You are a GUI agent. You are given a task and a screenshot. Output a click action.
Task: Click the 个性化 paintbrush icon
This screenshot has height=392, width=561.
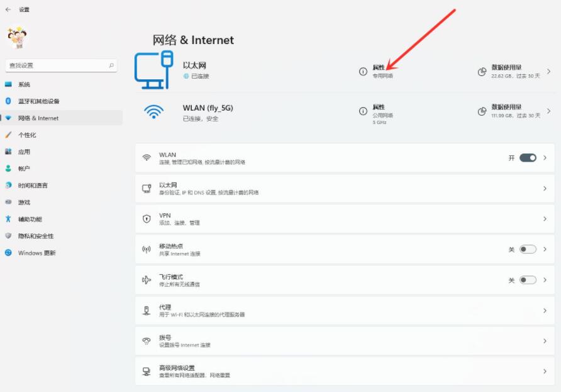tap(8, 135)
